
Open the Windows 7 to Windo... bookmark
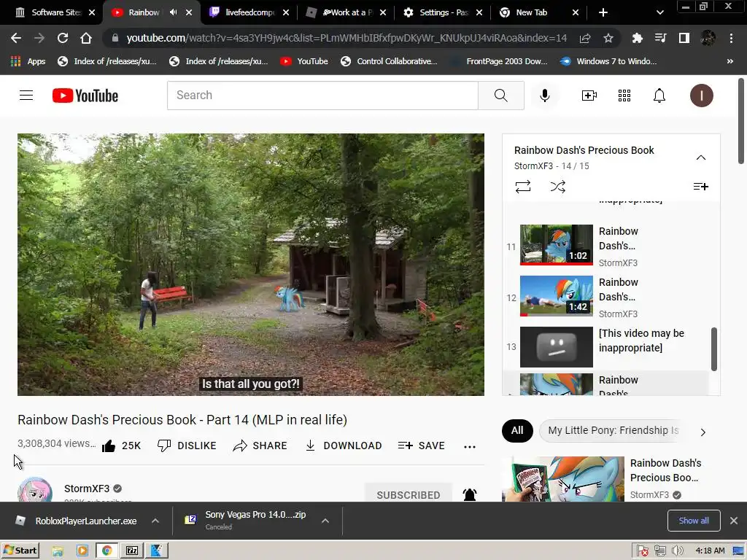pos(608,61)
